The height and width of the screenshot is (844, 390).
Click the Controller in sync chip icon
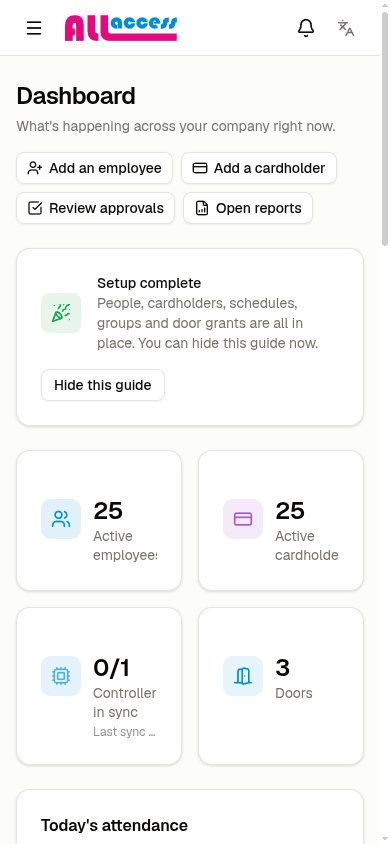[61, 676]
